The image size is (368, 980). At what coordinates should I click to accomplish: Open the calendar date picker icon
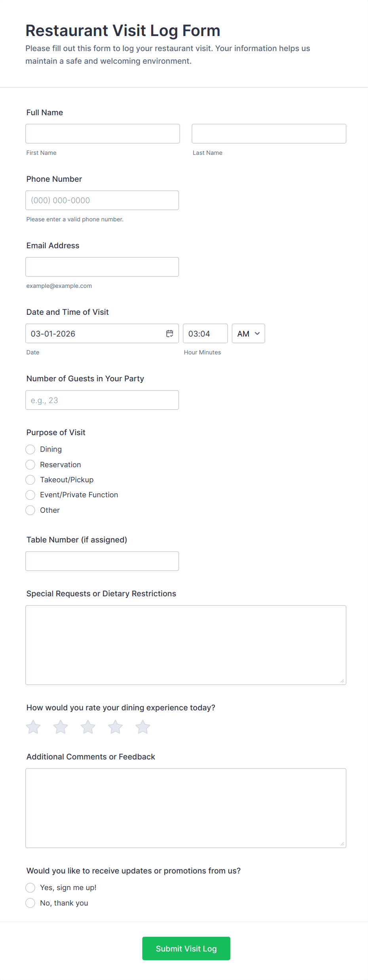tap(170, 333)
